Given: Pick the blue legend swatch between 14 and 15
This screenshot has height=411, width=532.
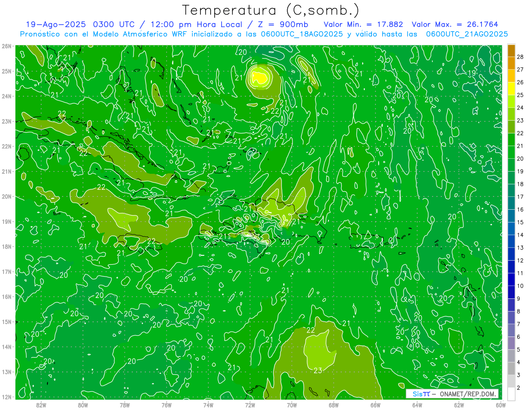Looking at the screenshot, I should 511,228.
